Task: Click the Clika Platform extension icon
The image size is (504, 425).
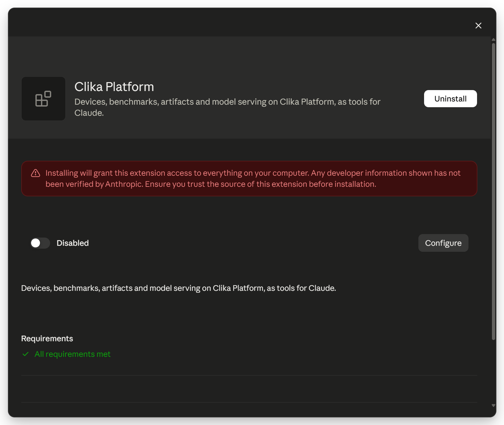Action: click(x=43, y=99)
